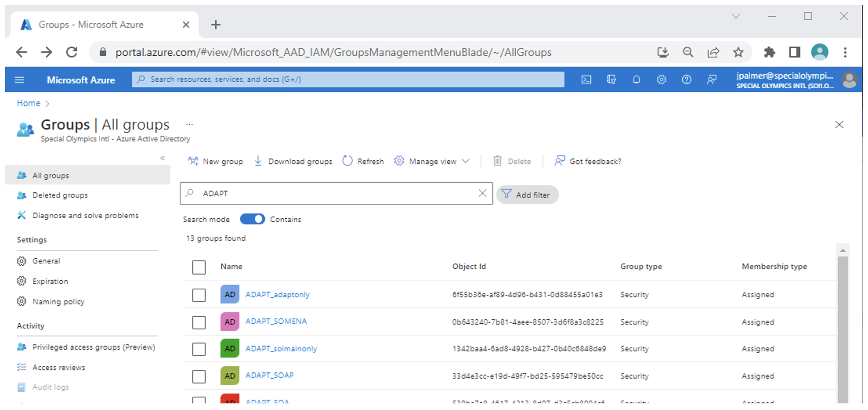Screen dimensions: 868x410
Task: Click the Object Id column header
Action: (x=469, y=266)
